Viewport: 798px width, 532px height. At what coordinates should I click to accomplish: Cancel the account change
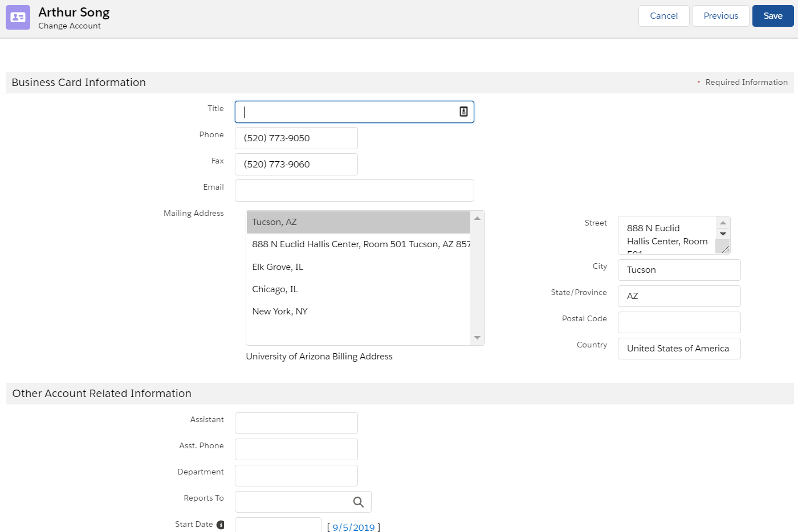point(663,15)
